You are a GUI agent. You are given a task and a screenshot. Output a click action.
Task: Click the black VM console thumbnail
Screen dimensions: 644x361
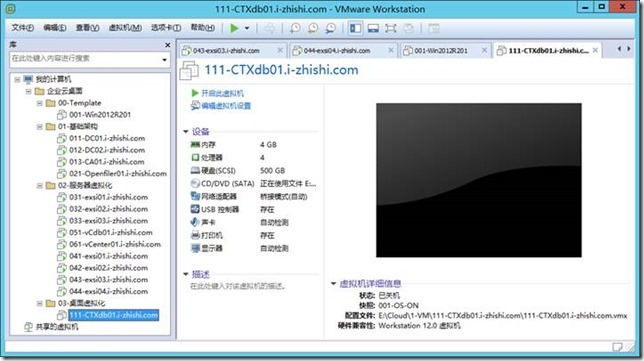[478, 180]
